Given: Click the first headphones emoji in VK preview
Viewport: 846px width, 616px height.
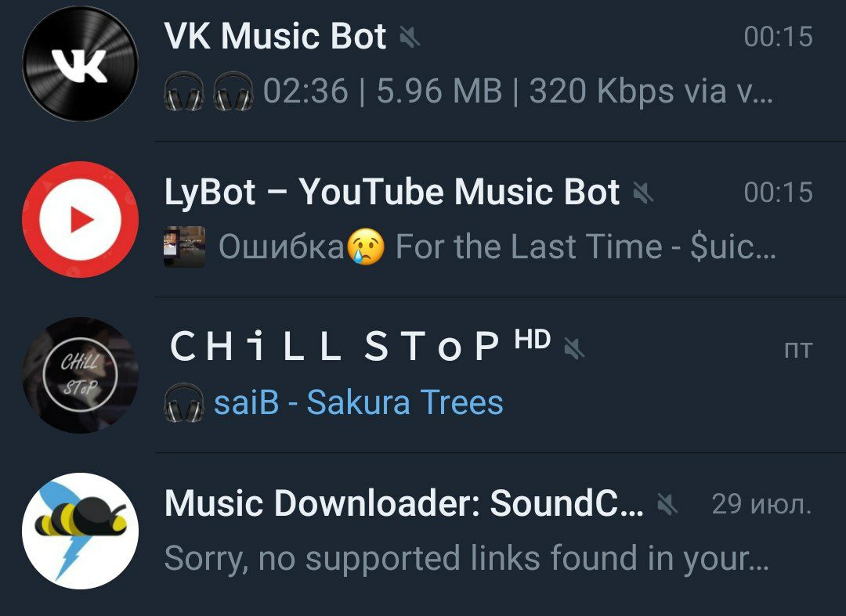Looking at the screenshot, I should [184, 92].
